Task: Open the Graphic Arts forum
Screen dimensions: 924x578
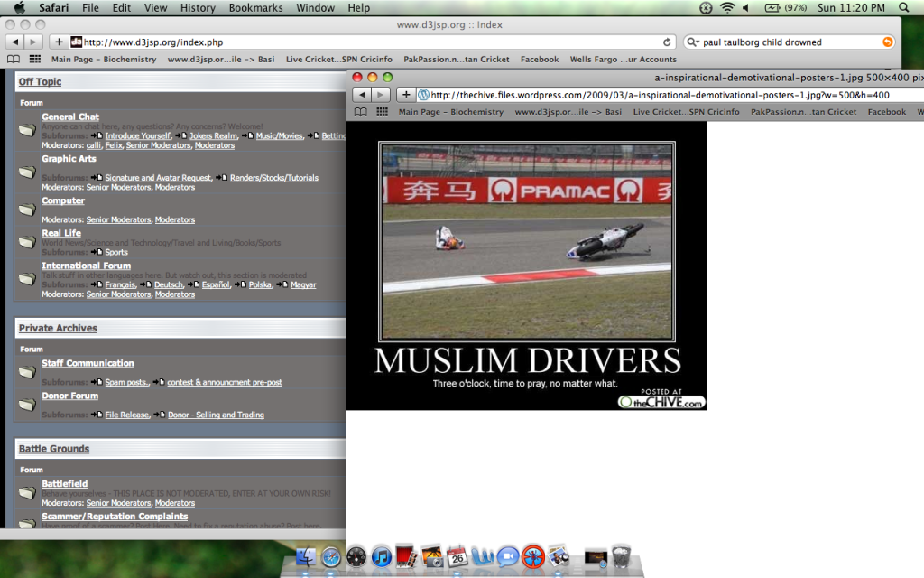Action: click(69, 159)
